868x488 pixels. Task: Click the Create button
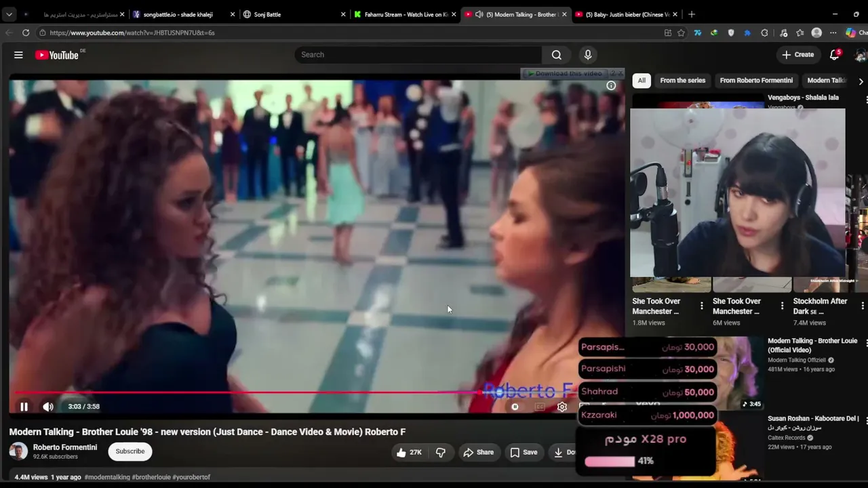797,55
